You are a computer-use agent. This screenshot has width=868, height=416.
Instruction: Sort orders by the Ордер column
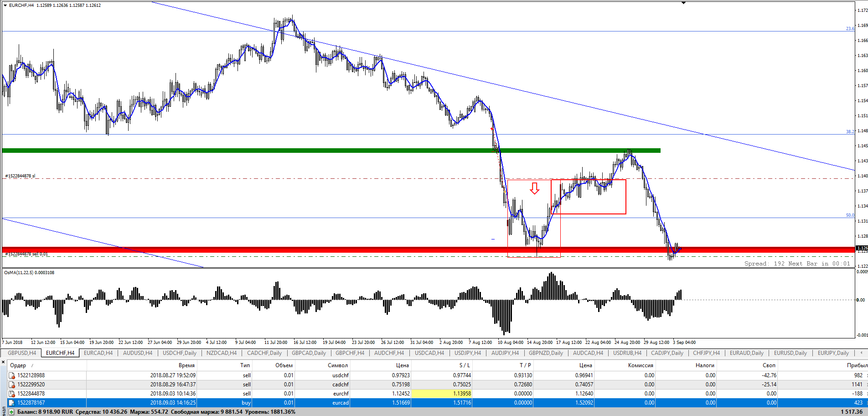point(46,365)
